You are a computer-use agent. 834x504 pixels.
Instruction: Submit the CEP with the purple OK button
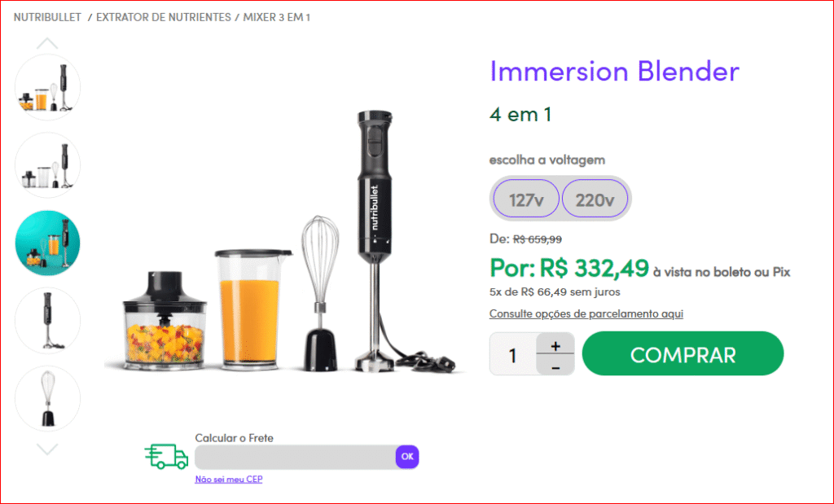click(407, 457)
